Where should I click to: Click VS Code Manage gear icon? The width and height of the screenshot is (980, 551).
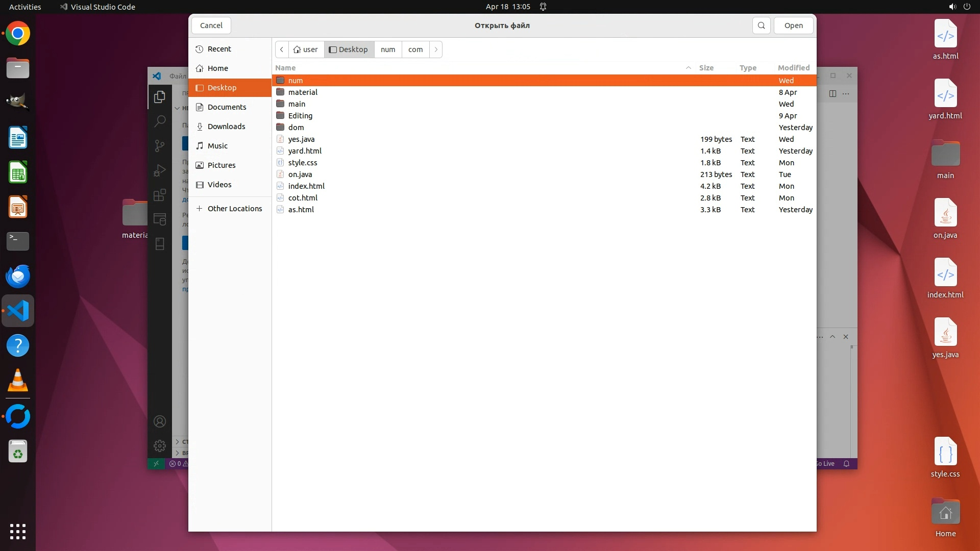[160, 446]
